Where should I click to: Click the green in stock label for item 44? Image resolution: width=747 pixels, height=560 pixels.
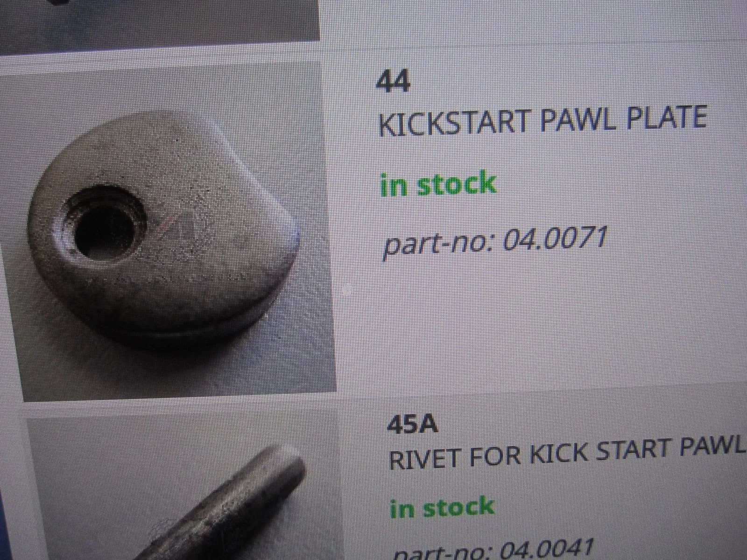click(438, 183)
